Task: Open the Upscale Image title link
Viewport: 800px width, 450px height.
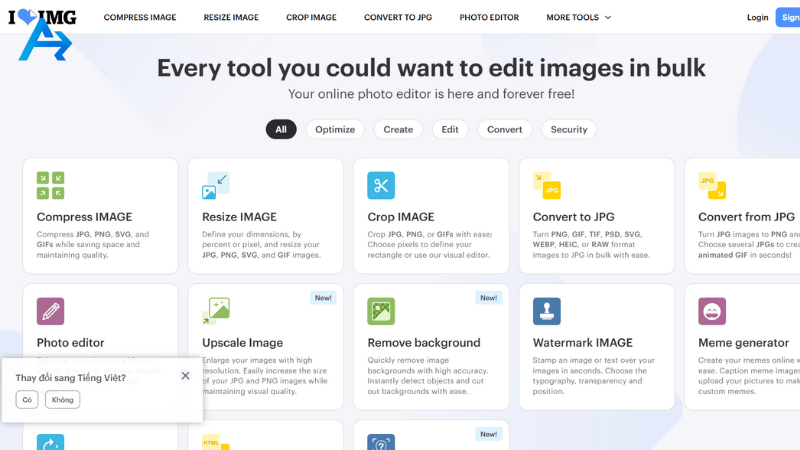Action: click(x=242, y=343)
